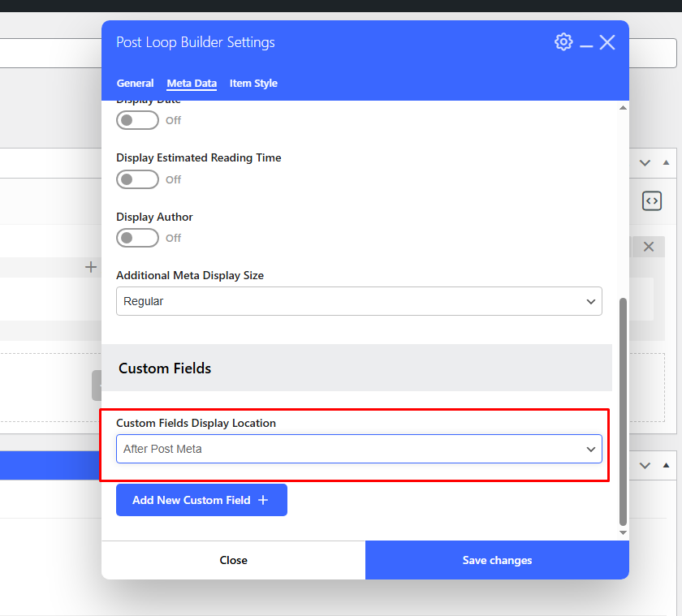
Task: Switch to the General tab
Action: coord(135,84)
